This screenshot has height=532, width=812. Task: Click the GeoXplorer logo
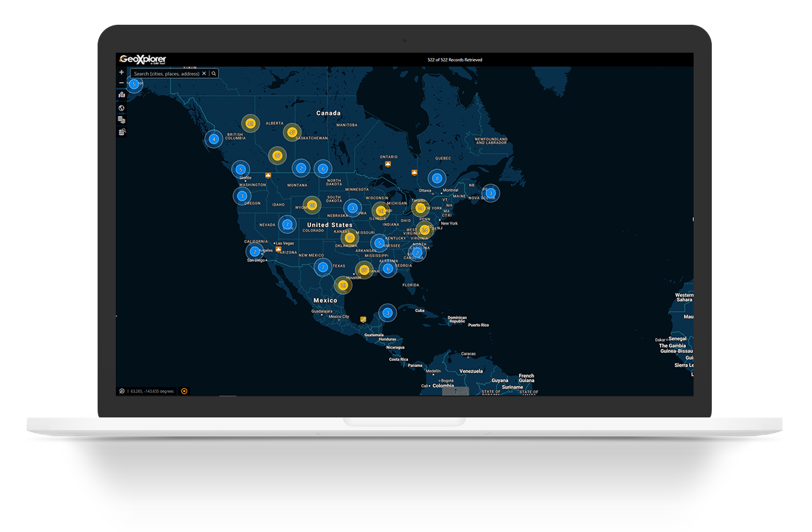pos(143,60)
